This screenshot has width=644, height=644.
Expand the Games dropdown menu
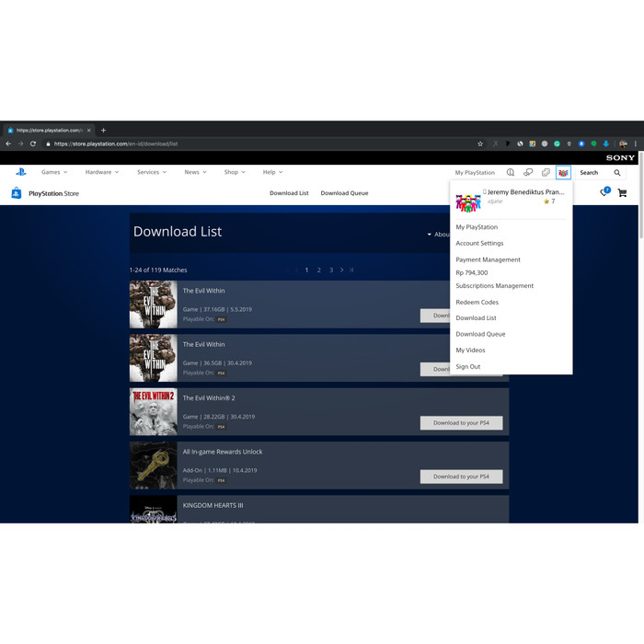coord(53,172)
